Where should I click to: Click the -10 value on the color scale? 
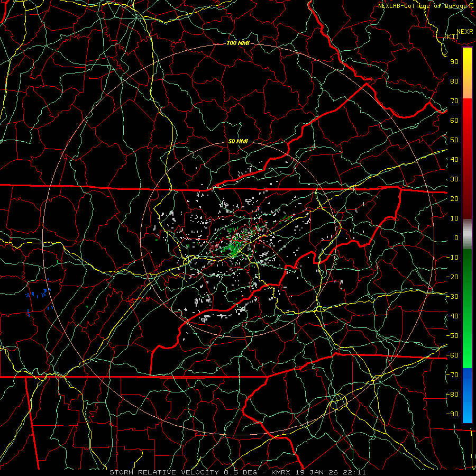point(452,258)
